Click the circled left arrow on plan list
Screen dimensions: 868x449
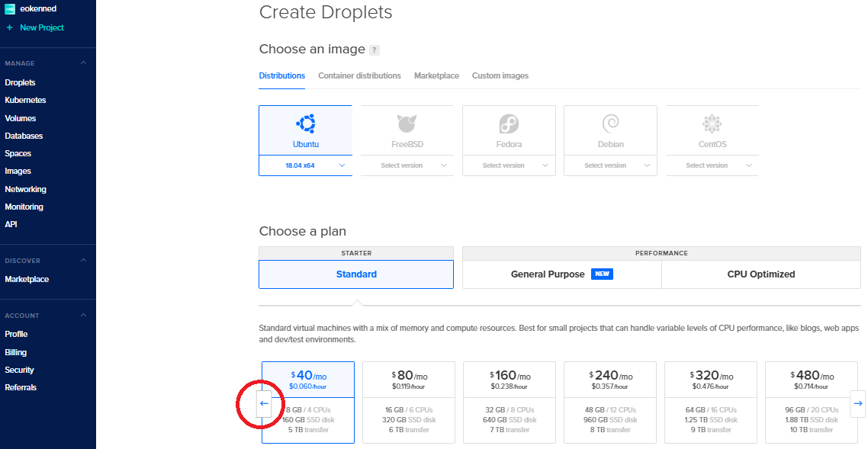tap(263, 402)
